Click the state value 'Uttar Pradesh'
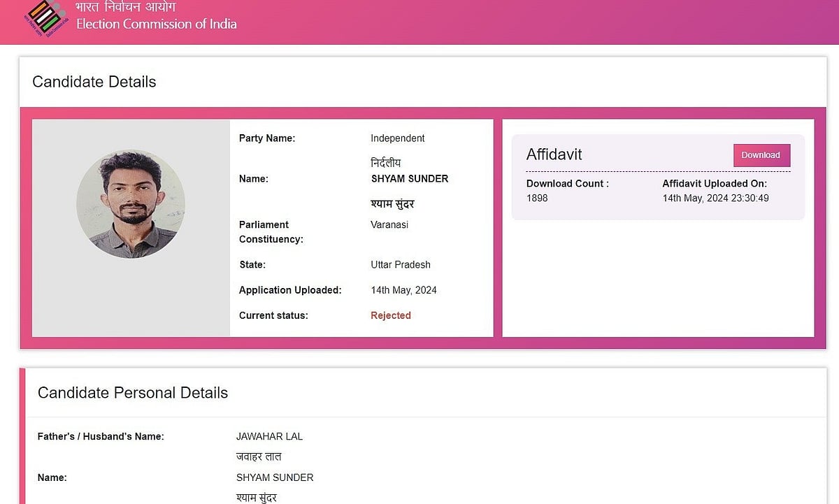This screenshot has height=504, width=839. coord(400,265)
